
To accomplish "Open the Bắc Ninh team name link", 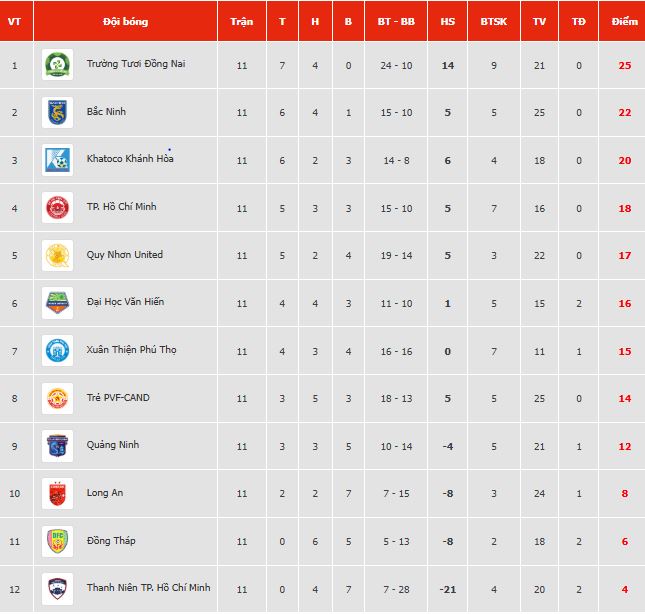I will [x=106, y=112].
